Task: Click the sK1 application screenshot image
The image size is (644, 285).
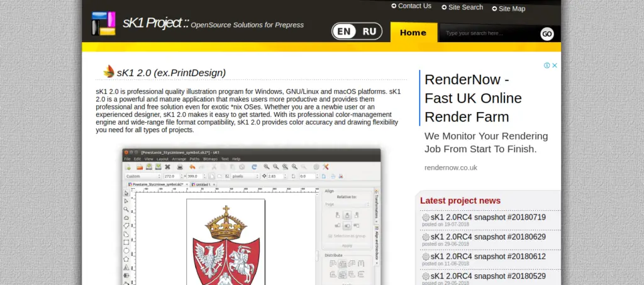Action: click(x=252, y=217)
